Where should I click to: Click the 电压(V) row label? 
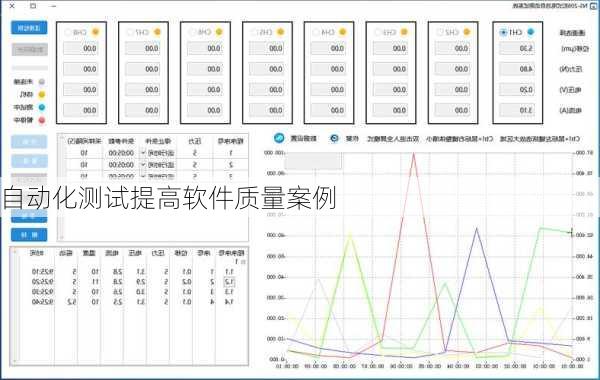[571, 90]
